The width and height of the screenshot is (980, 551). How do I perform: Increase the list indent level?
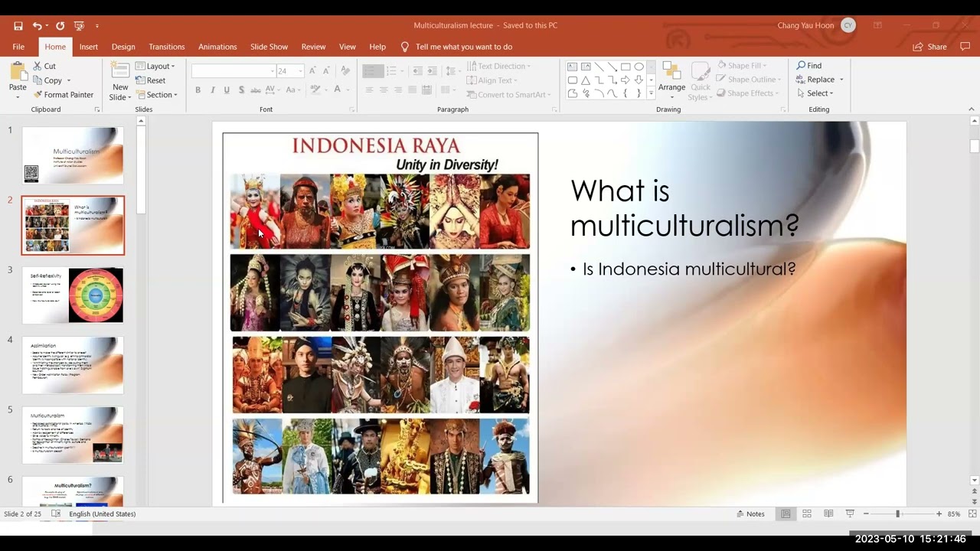click(433, 70)
